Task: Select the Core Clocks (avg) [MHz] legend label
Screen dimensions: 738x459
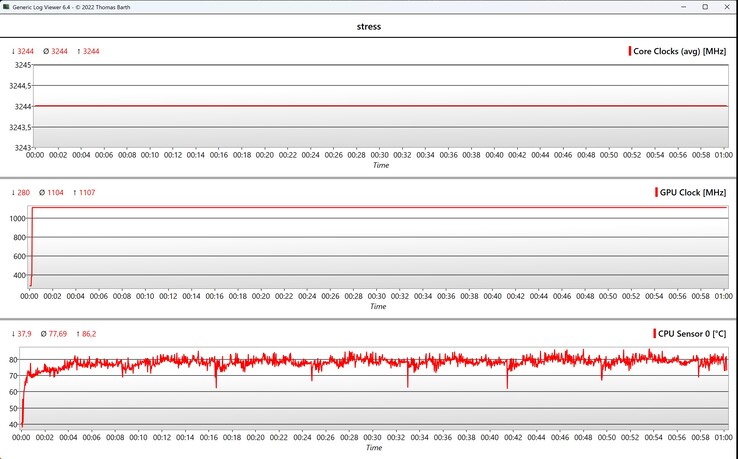Action: pos(680,51)
